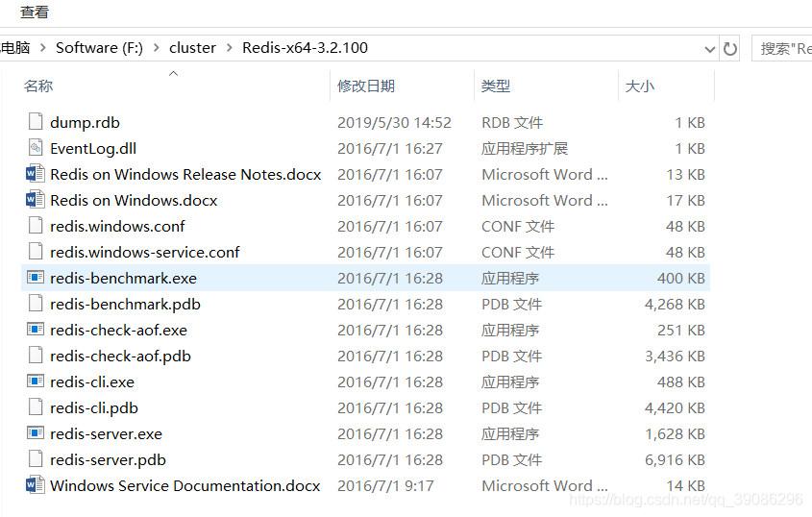Click the RDB 文件 type cell
The image size is (812, 517).
pos(512,123)
